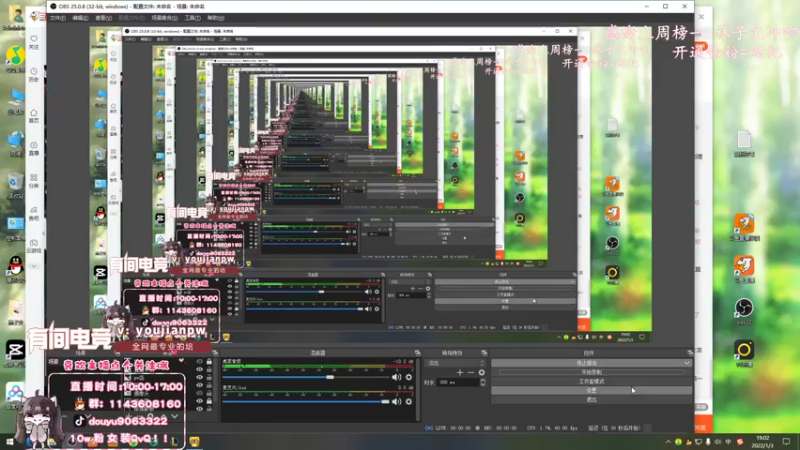Open 桌面音频 gear settings in outermost mixer
This screenshot has width=800, height=450.
pos(409,377)
